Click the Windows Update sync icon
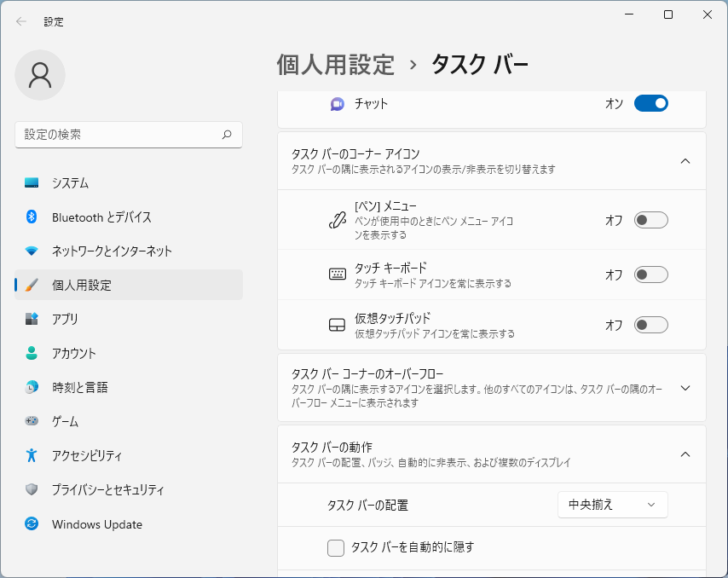Screen dimensions: 728x578 point(32,524)
